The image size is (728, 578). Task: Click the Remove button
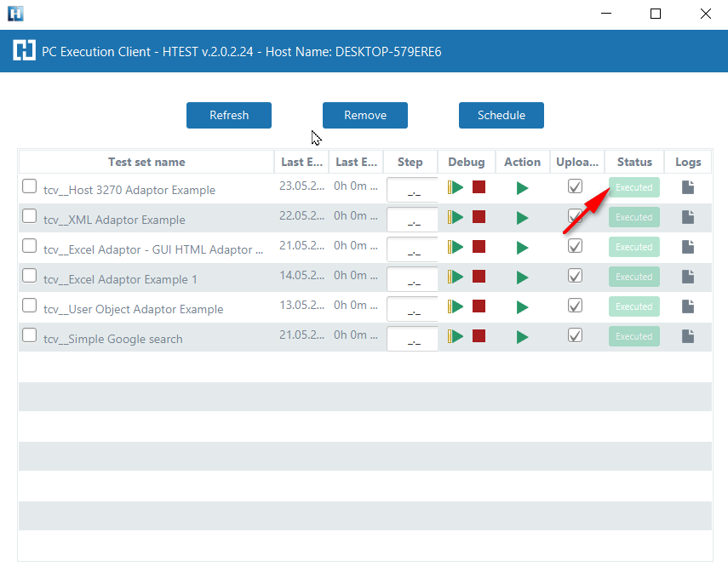pyautogui.click(x=365, y=115)
